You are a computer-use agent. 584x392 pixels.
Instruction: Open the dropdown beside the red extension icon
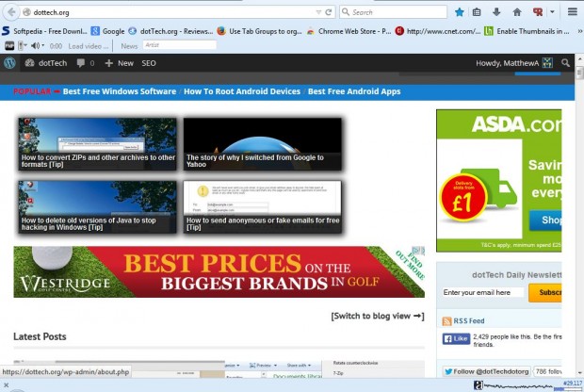(x=552, y=12)
